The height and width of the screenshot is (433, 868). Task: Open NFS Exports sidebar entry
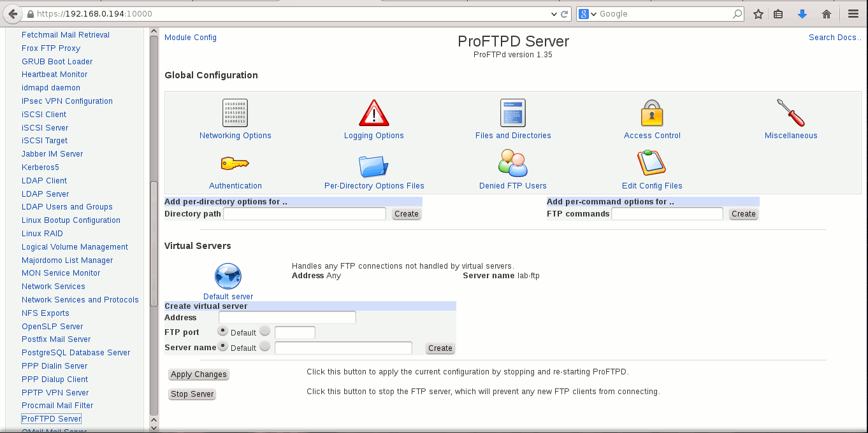pyautogui.click(x=45, y=313)
